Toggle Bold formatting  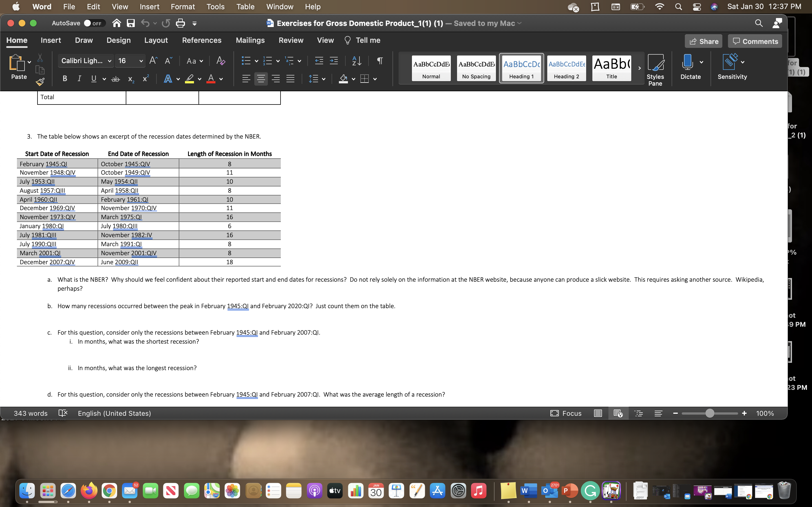click(65, 79)
